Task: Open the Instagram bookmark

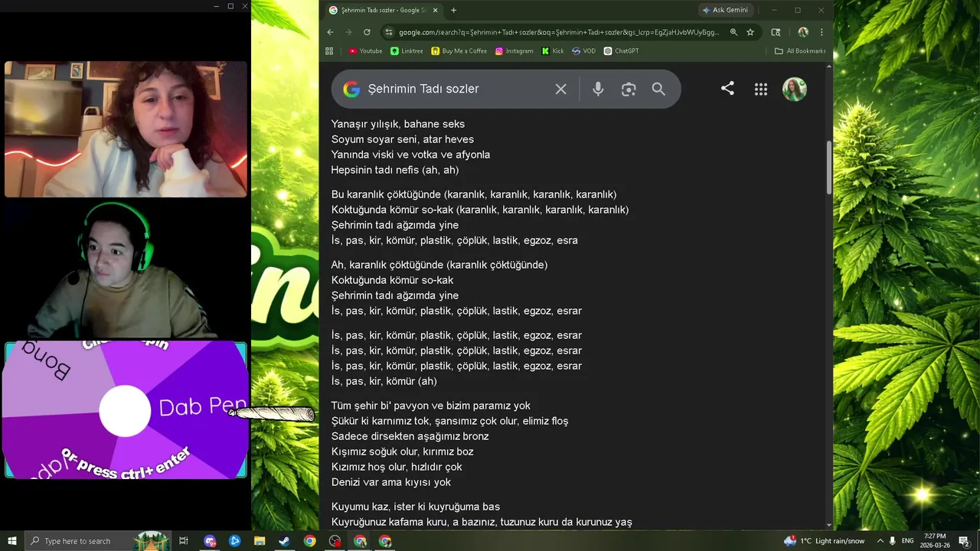Action: tap(514, 51)
